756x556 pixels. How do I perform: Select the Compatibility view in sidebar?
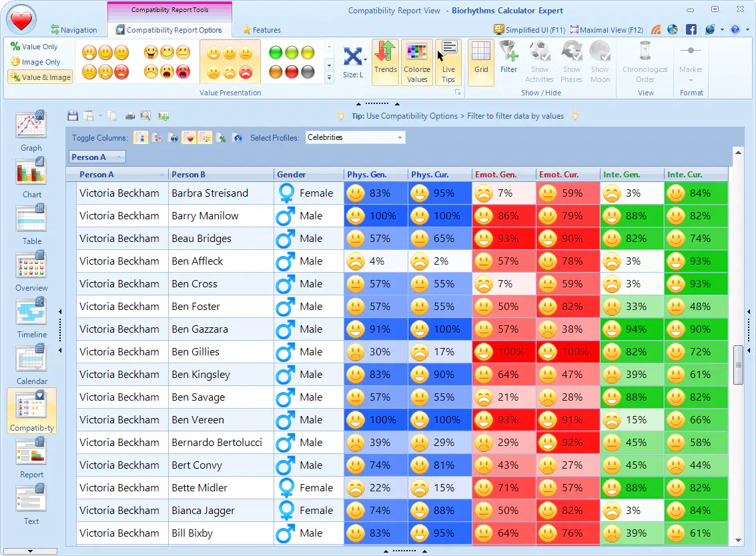tap(31, 411)
